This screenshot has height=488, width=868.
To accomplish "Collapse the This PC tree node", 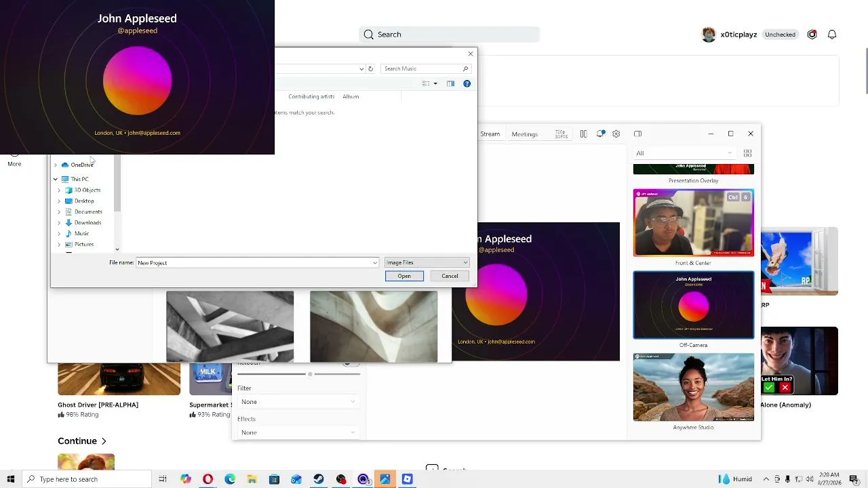I will (56, 179).
